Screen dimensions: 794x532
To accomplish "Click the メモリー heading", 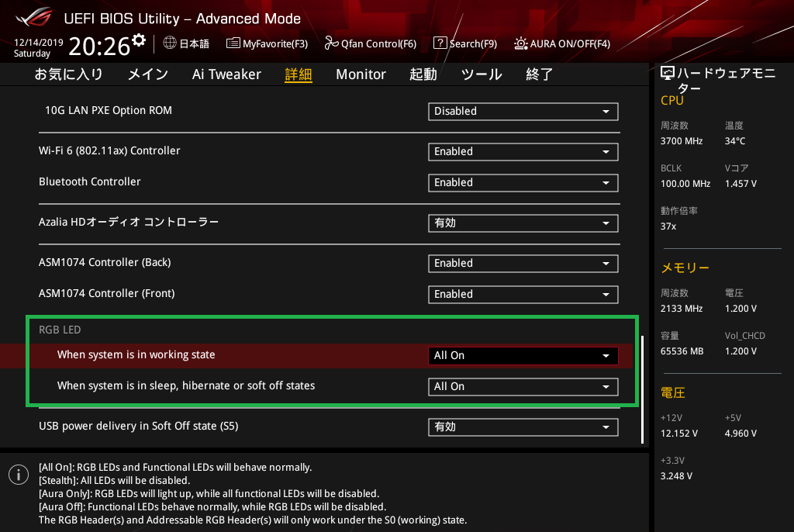I will (685, 268).
